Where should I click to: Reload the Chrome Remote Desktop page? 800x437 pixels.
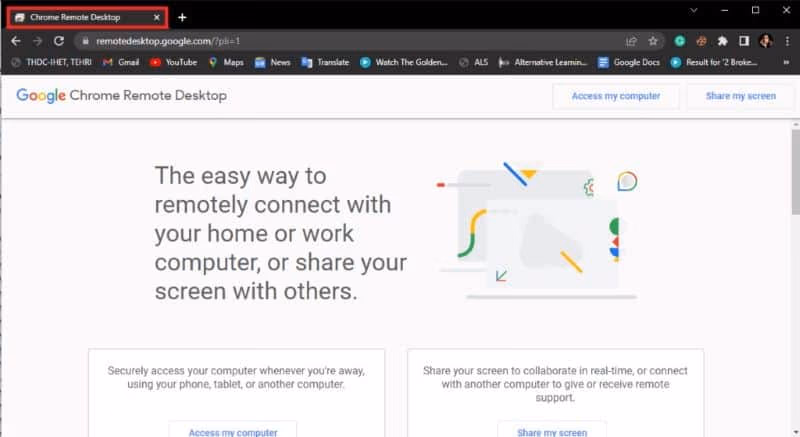[59, 41]
